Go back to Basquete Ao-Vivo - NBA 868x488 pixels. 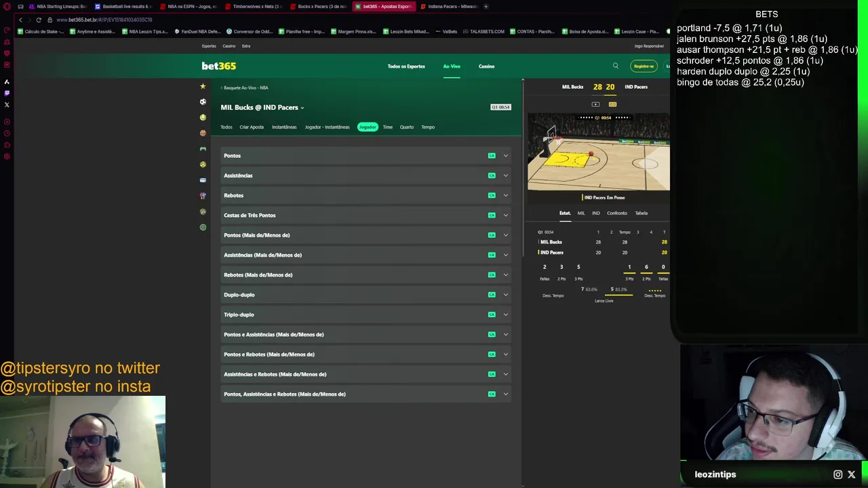point(245,87)
